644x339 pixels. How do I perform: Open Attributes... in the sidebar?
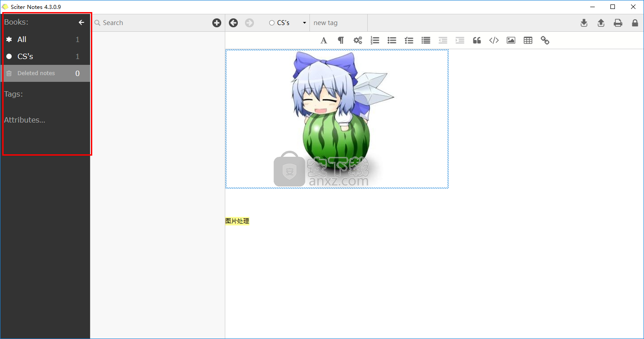pyautogui.click(x=25, y=120)
